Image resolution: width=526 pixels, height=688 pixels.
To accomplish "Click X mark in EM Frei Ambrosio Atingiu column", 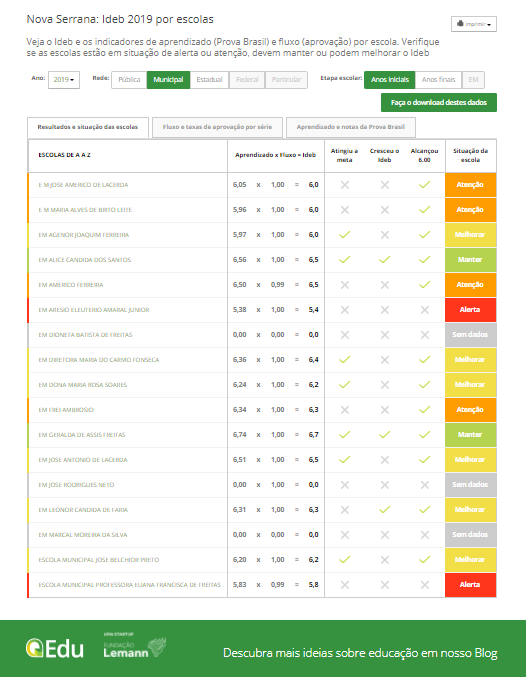I will pyautogui.click(x=345, y=410).
